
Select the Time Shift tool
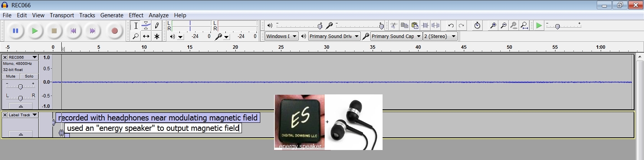146,36
